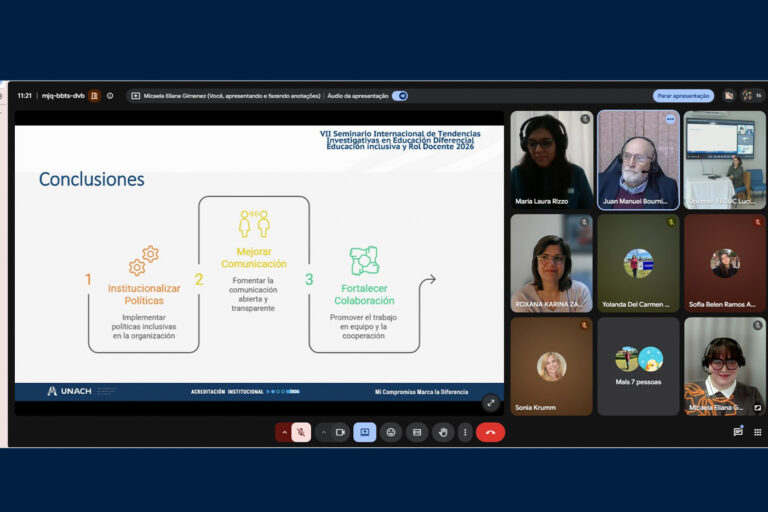Open the tile layout grid icon
Screen dimensions: 768x512
click(x=758, y=432)
